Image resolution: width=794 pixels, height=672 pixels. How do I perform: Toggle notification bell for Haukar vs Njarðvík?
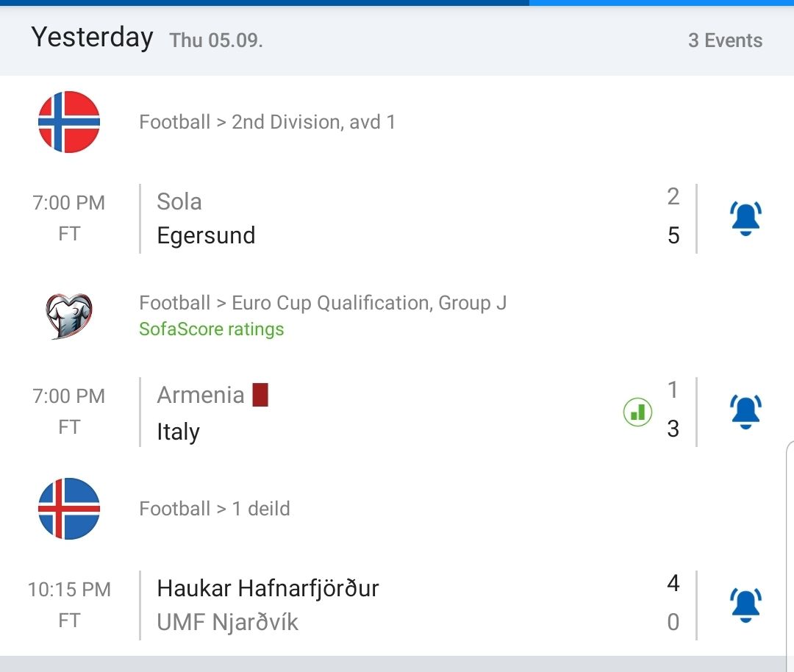[745, 605]
